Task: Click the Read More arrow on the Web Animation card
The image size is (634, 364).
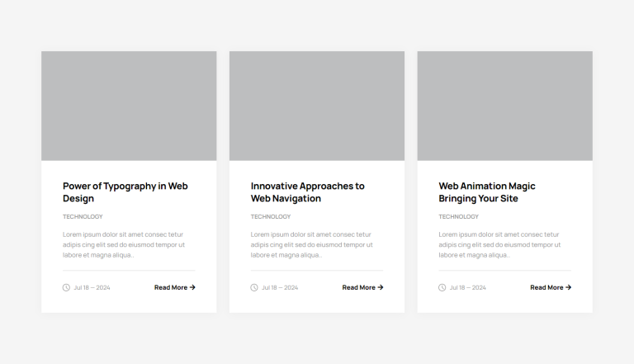Action: 568,287
